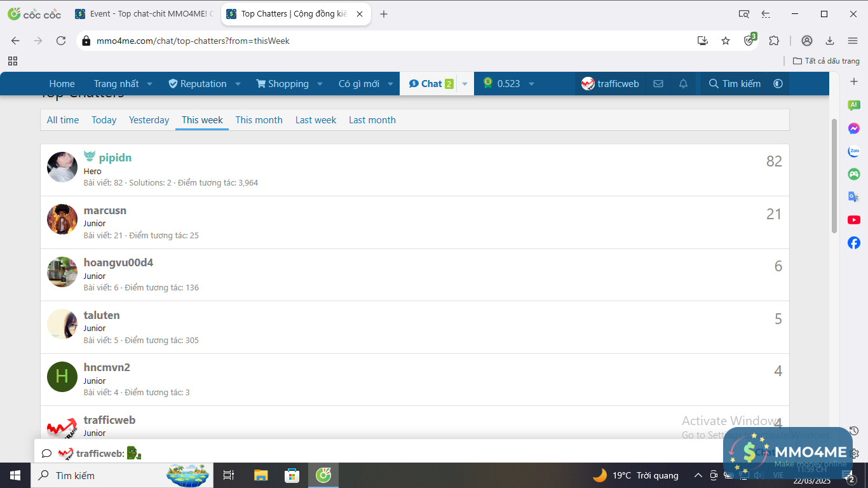This screenshot has height=488, width=868.
Task: Open the Shopping nav link
Action: click(282, 84)
